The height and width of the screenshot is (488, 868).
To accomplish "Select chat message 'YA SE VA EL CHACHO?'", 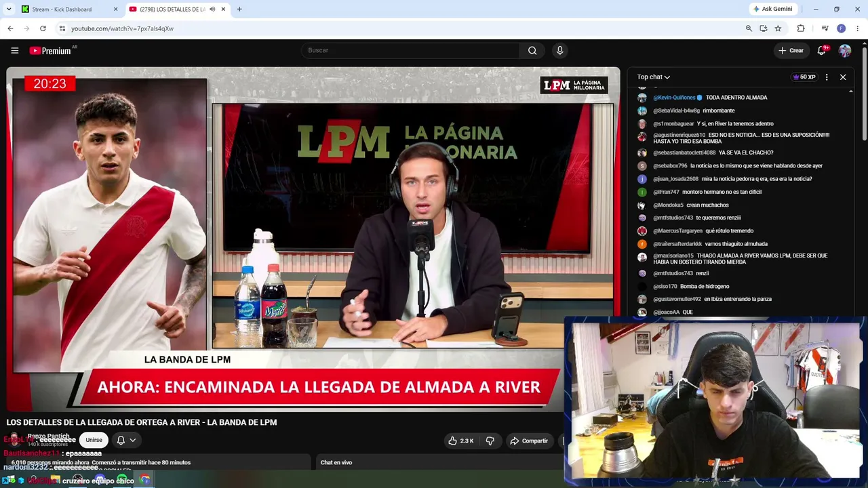I will click(x=746, y=152).
